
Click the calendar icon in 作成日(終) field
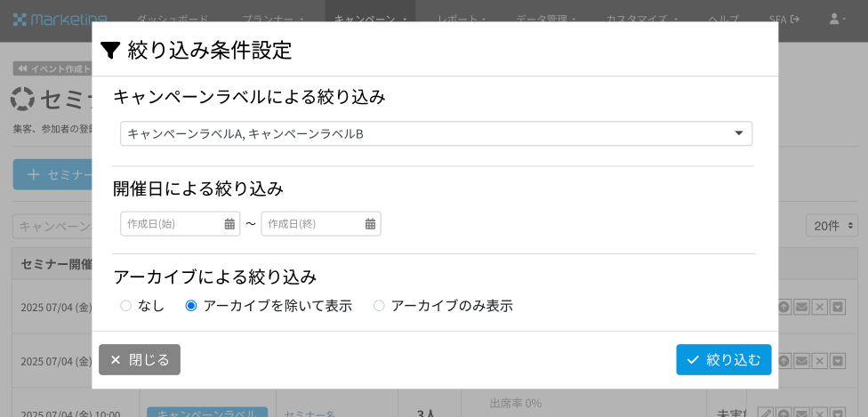click(370, 224)
